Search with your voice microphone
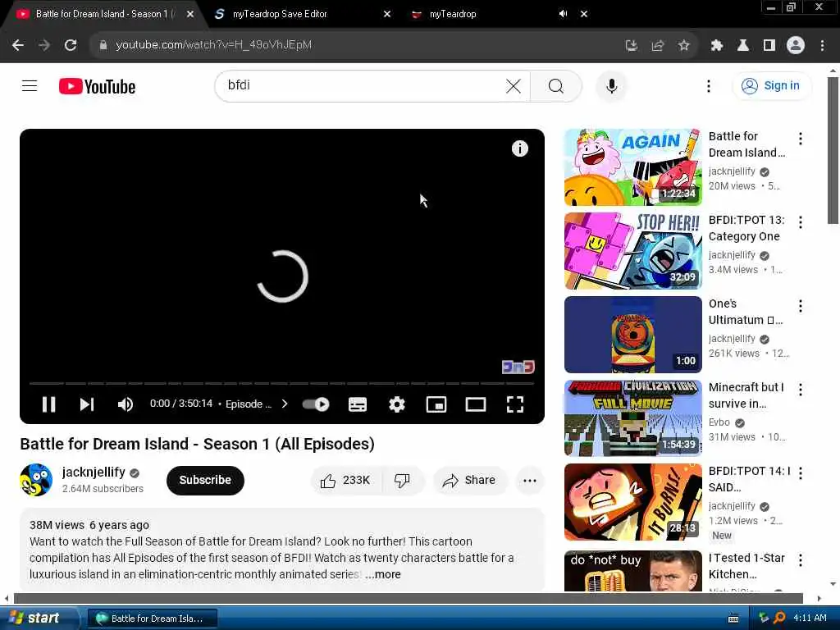 click(611, 85)
